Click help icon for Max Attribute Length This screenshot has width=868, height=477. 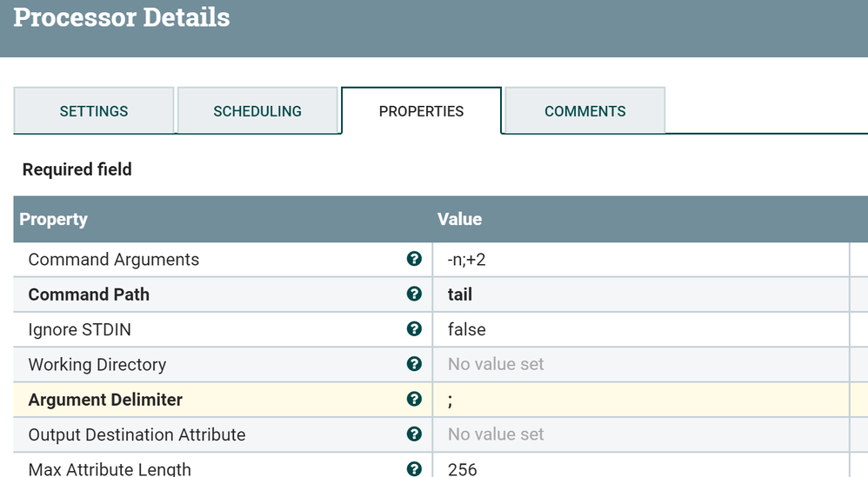click(x=414, y=468)
